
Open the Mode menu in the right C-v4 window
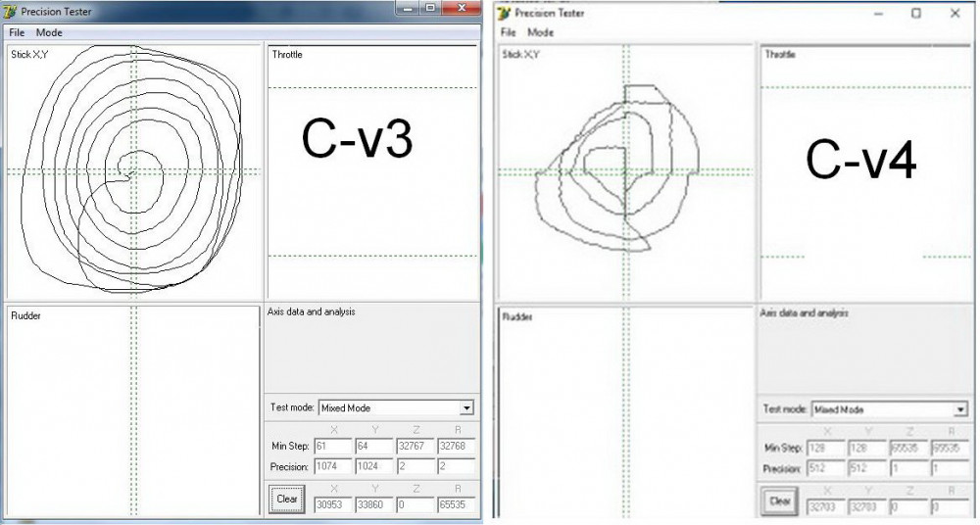tap(541, 32)
